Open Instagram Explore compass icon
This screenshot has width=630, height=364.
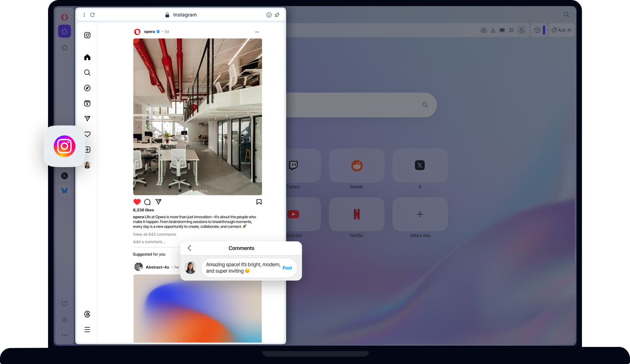point(87,88)
